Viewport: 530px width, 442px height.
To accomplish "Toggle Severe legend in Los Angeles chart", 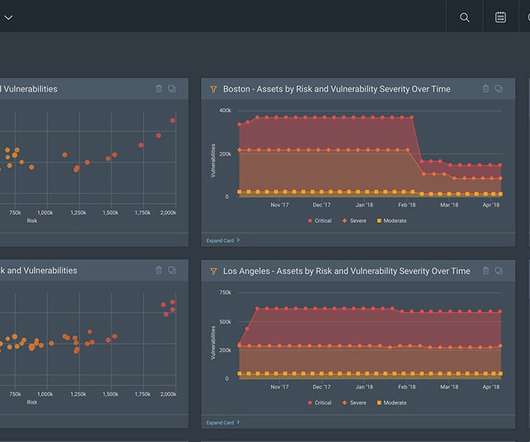I will tap(354, 403).
